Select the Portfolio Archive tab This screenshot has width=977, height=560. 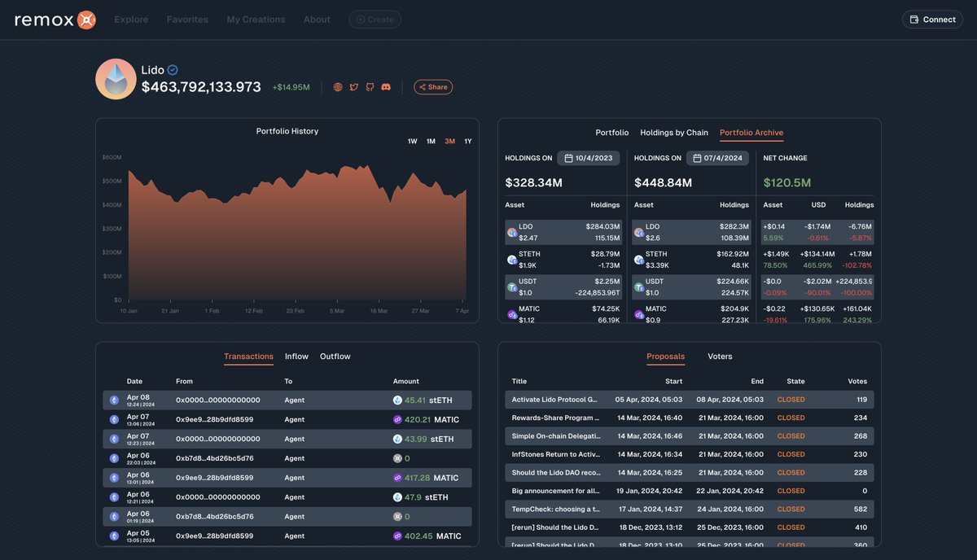click(x=751, y=133)
